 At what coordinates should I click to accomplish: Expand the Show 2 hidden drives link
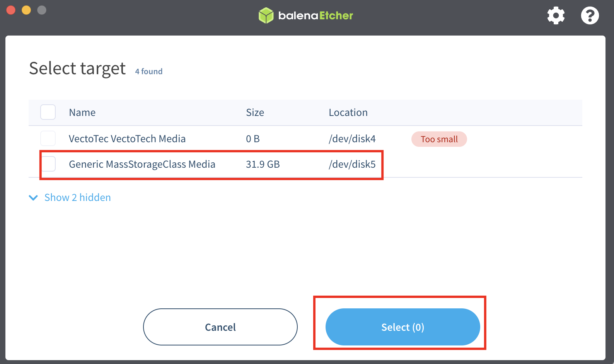(x=77, y=197)
